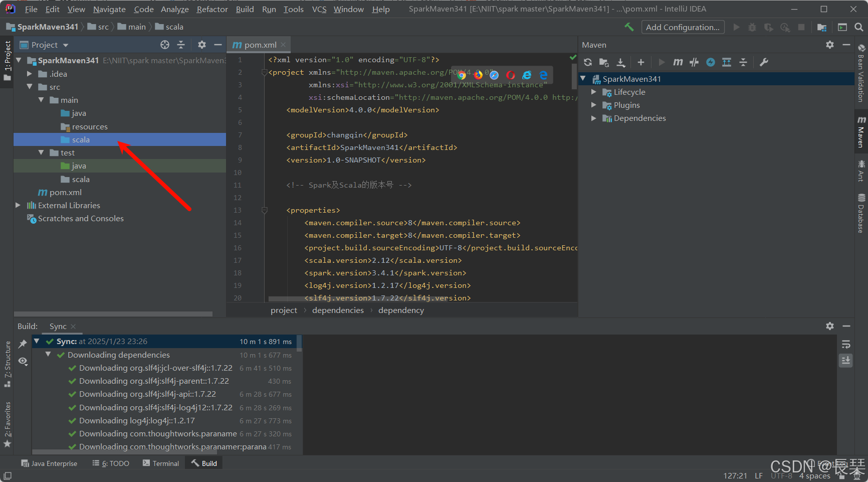868x482 pixels.
Task: Collapse the main folder
Action: tap(41, 100)
